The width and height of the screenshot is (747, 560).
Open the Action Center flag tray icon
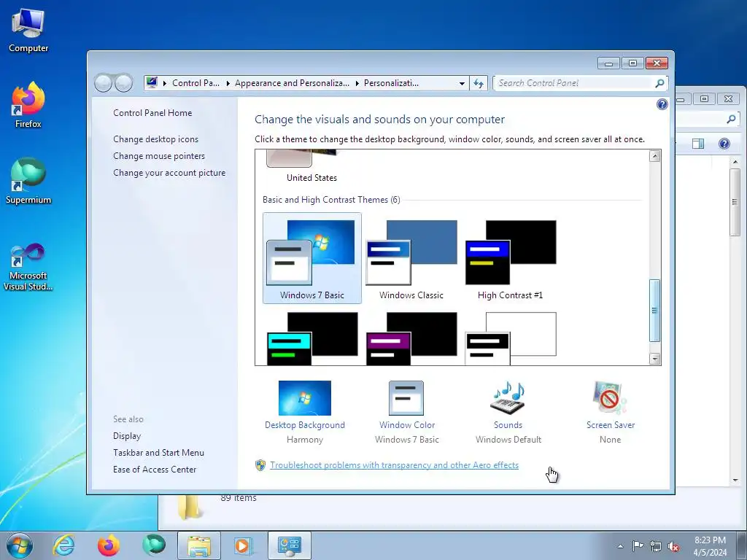point(638,545)
